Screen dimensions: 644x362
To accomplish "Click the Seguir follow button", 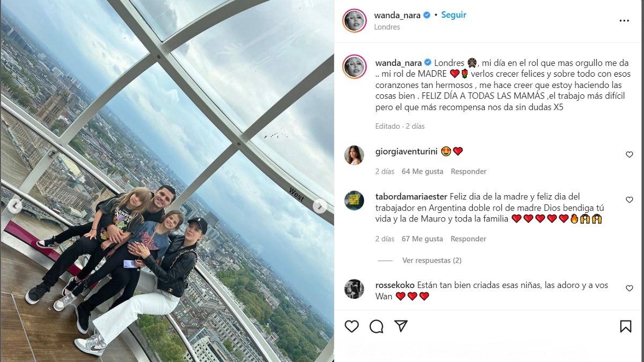I will [453, 15].
